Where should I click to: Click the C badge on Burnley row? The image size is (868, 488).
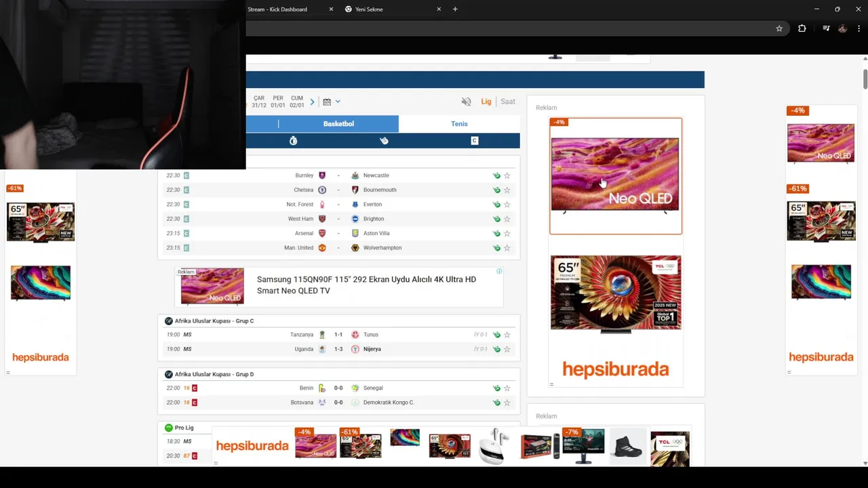tap(186, 176)
